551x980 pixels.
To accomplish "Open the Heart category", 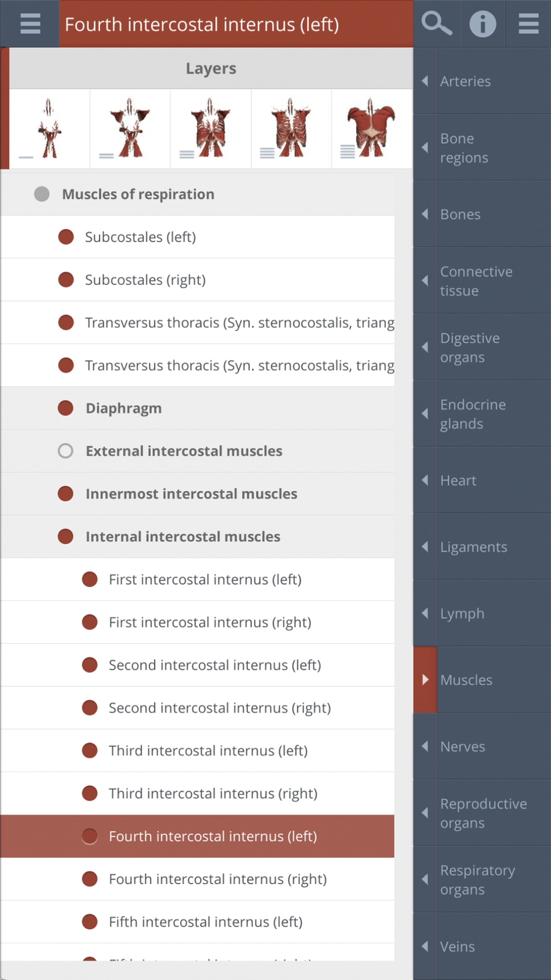I will click(x=458, y=481).
